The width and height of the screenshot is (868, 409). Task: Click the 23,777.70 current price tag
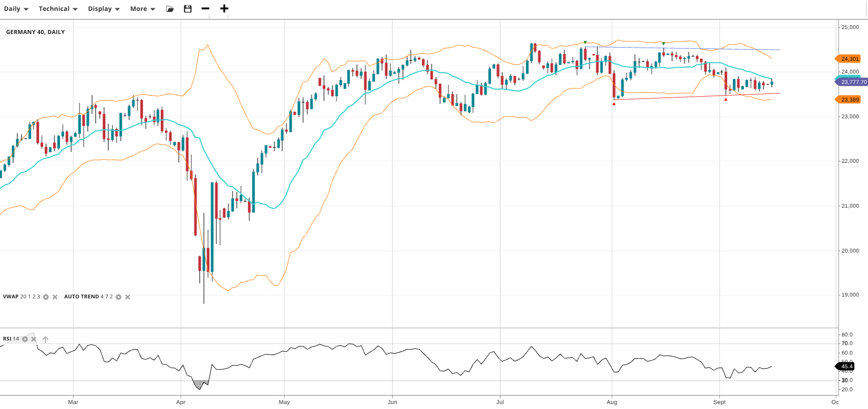853,82
